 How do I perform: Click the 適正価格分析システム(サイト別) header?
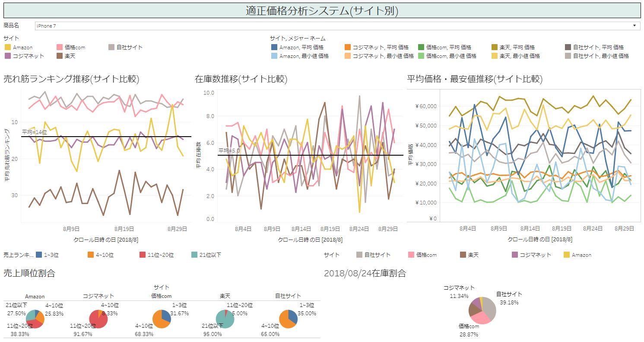322,11
